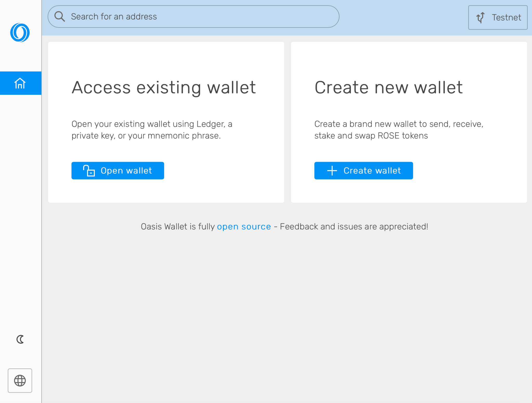Click the unlock padlock icon on Open wallet
The width and height of the screenshot is (532, 403).
pos(89,171)
